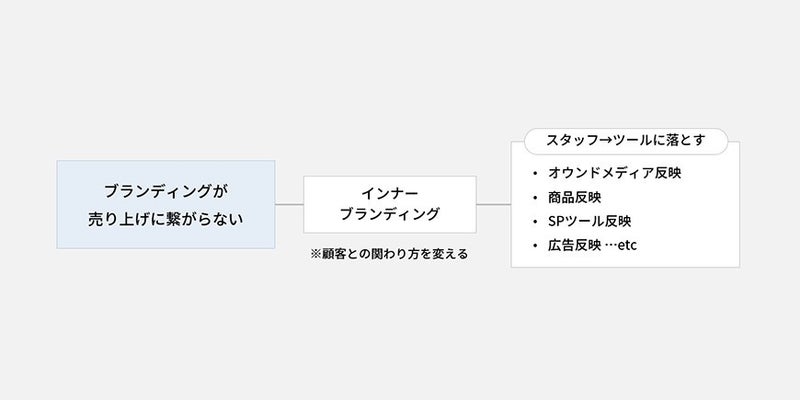Click the スタッフ→ツールに落とす pill label
Screen dimensions: 800x400
coord(626,141)
